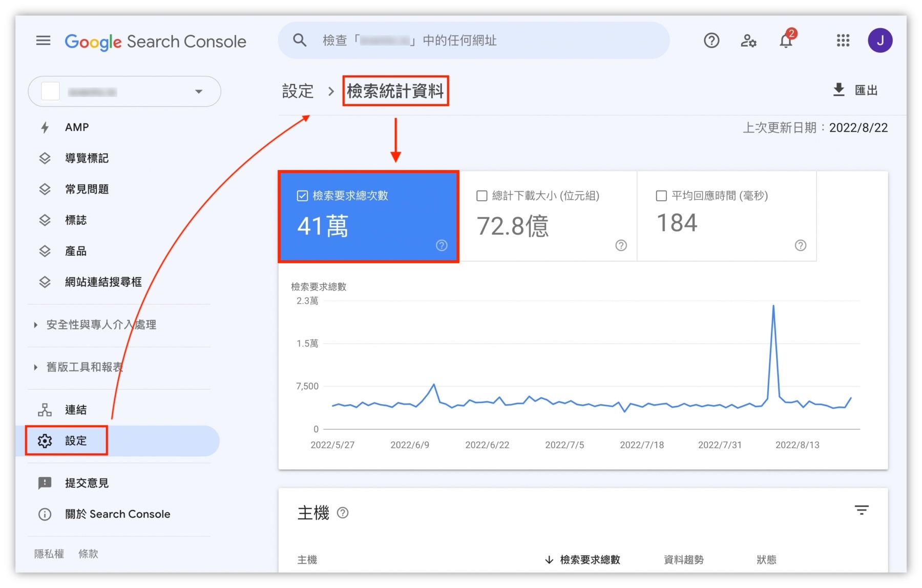Open the 隱私權 privacy link
The image size is (922, 588).
point(49,553)
